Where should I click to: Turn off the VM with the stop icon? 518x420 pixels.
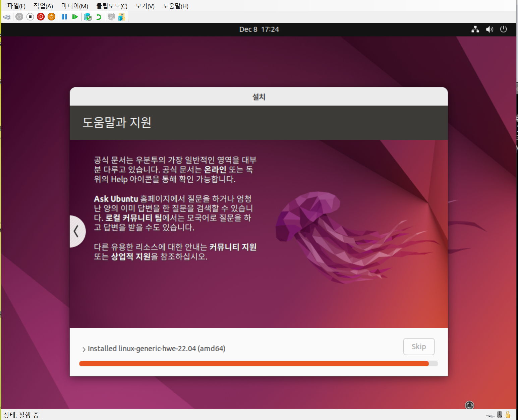click(x=30, y=17)
